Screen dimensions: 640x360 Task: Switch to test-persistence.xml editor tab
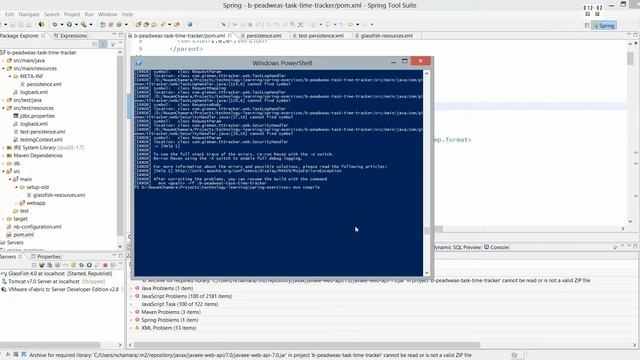click(x=321, y=36)
